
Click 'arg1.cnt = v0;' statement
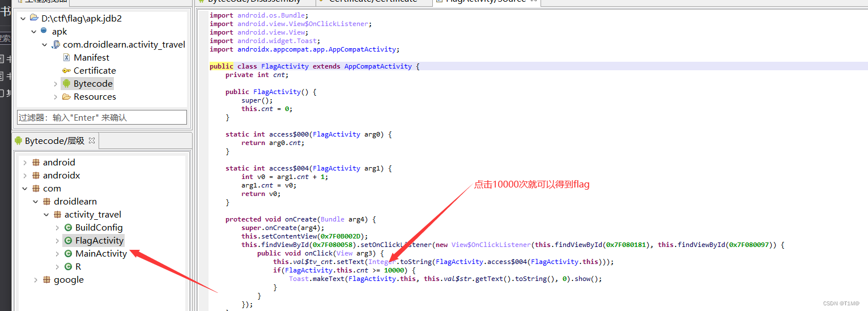point(269,185)
